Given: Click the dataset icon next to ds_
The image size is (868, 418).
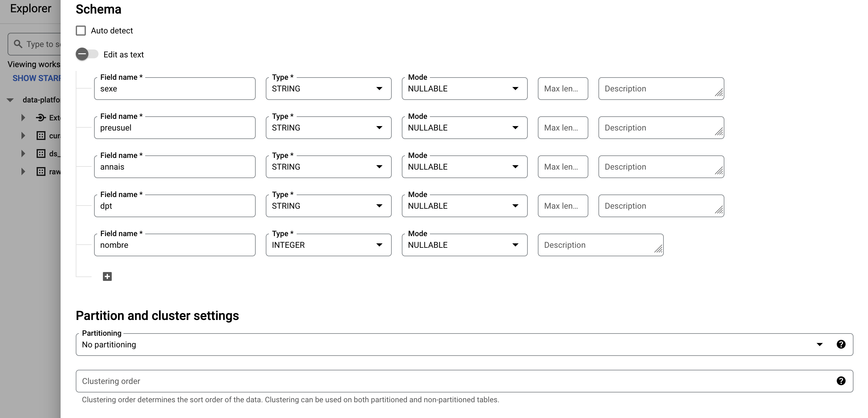Looking at the screenshot, I should [x=41, y=154].
